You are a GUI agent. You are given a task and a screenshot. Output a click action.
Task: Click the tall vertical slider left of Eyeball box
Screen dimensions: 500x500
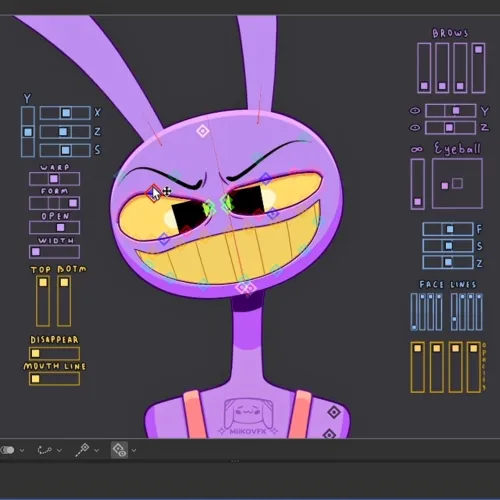(417, 202)
